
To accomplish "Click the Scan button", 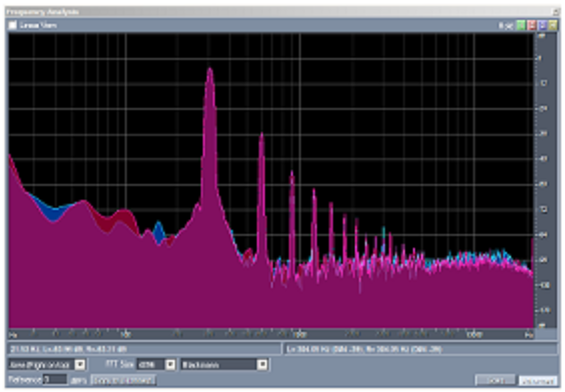I will [495, 380].
